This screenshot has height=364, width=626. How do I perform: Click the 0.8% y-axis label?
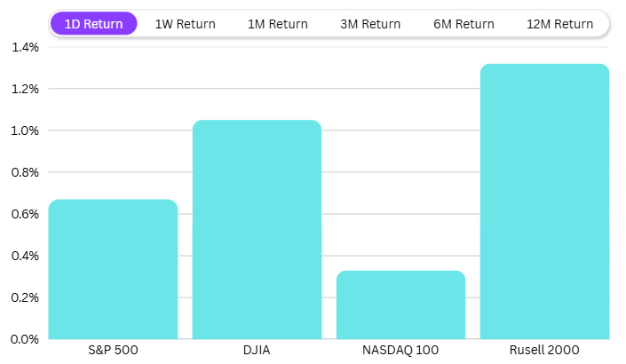pyautogui.click(x=25, y=172)
